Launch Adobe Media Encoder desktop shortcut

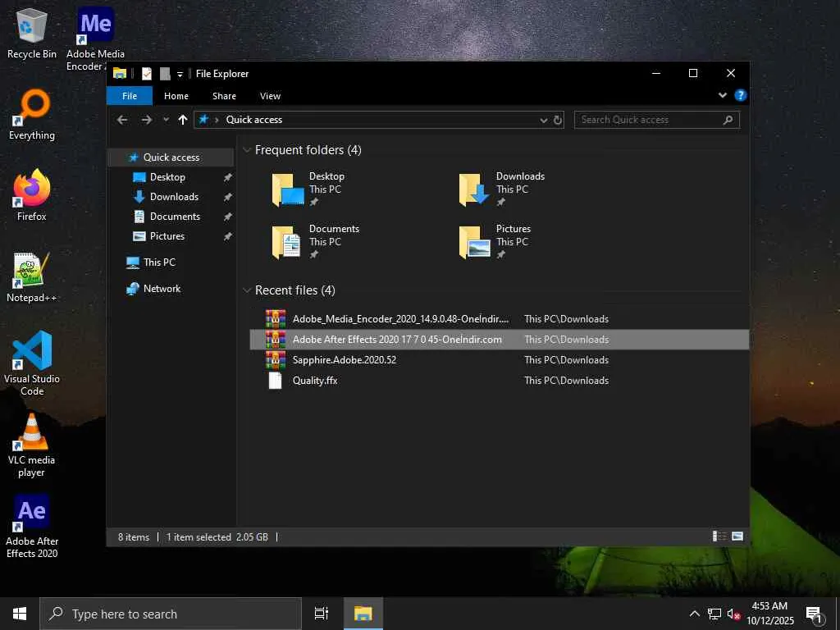[x=95, y=39]
